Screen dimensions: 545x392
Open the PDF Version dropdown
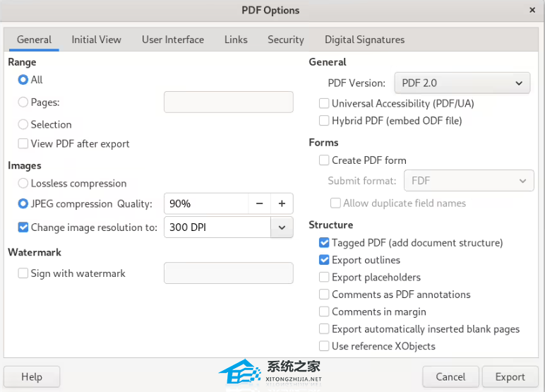(462, 83)
